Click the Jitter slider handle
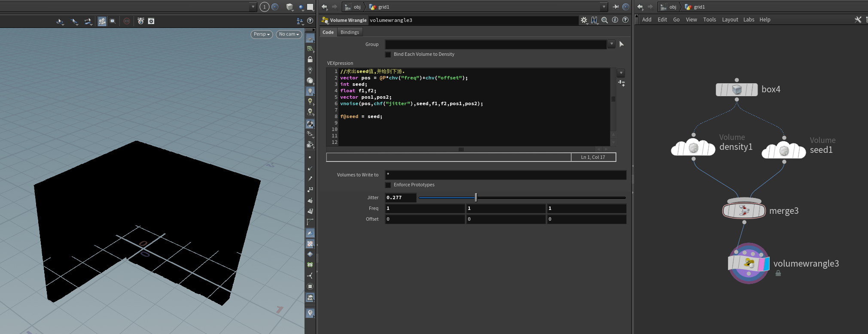This screenshot has height=334, width=868. coord(476,197)
